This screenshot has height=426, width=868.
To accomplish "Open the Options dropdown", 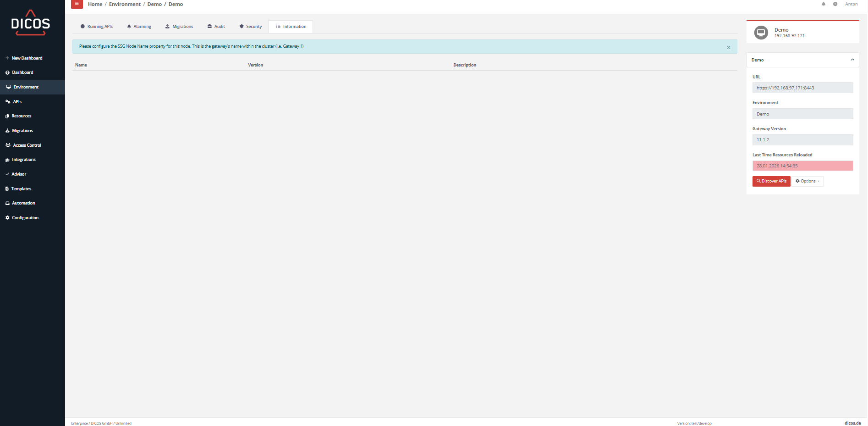I will [x=808, y=181].
